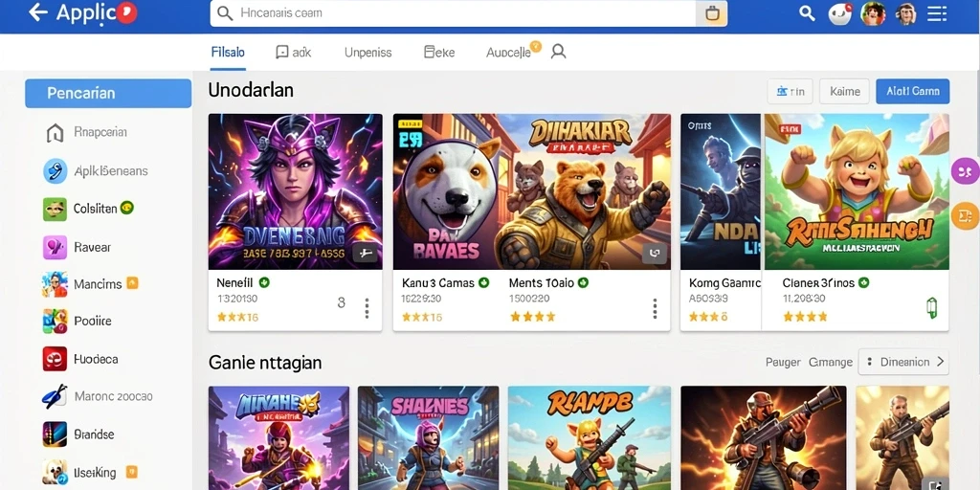Click the Nenefil game title

point(234,283)
